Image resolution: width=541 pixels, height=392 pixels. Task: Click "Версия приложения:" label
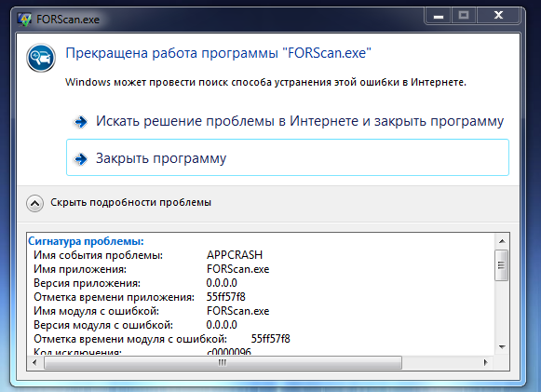click(87, 283)
